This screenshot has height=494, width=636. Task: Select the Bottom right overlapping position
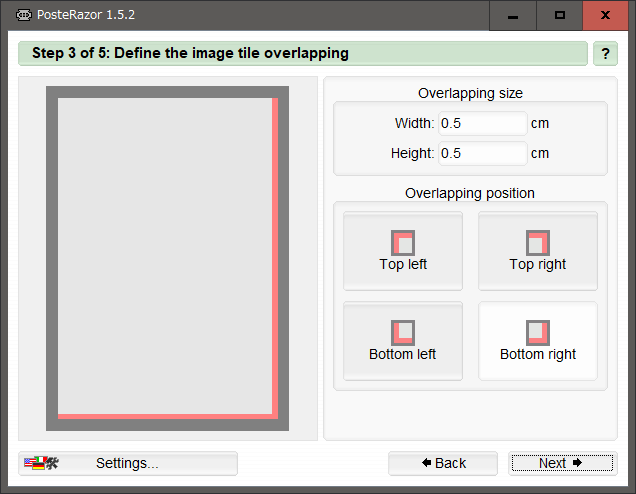pos(538,342)
